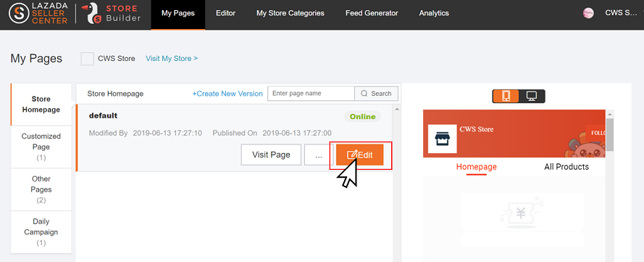The height and width of the screenshot is (262, 644).
Task: Click the Visit Page button
Action: tap(271, 155)
